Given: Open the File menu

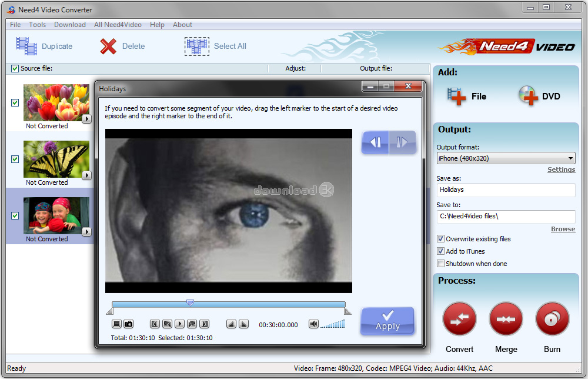Looking at the screenshot, I should click(15, 25).
